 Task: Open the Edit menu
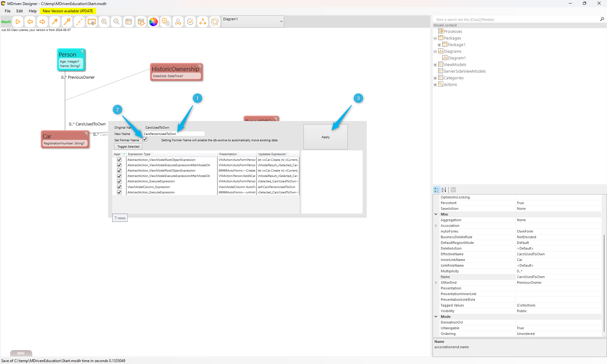click(20, 11)
